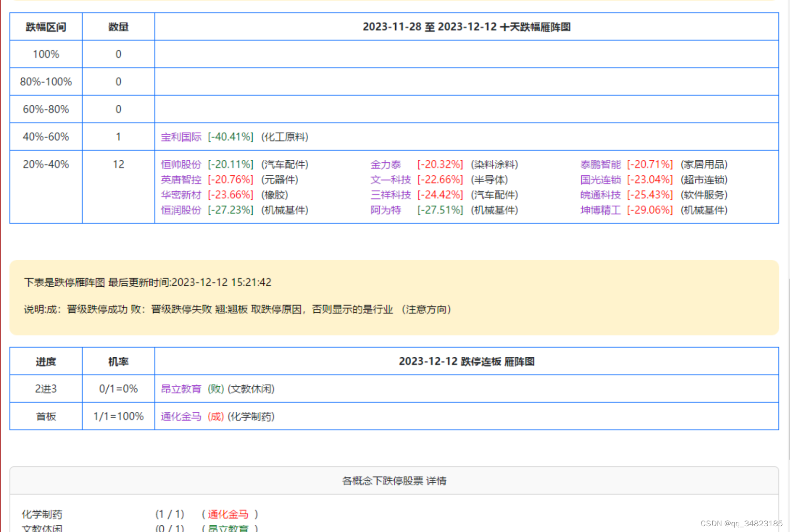Click the (半导体) industry label
The height and width of the screenshot is (532, 790).
click(x=489, y=180)
